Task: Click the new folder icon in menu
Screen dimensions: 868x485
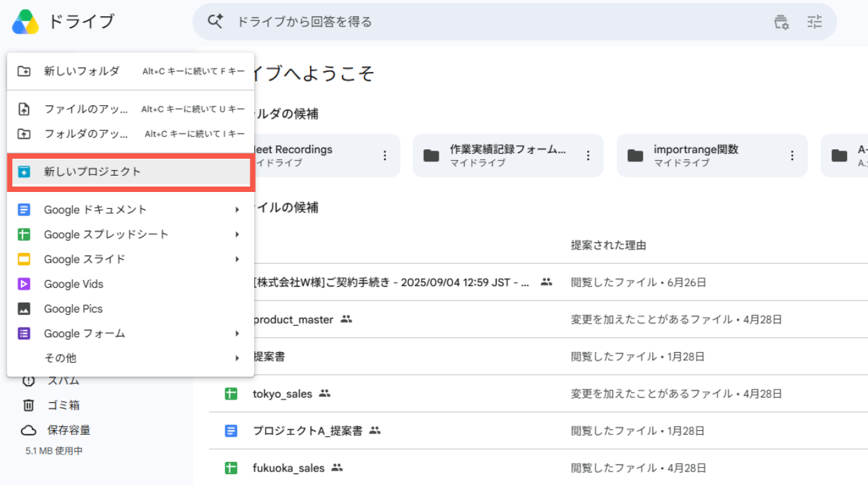Action: tap(24, 71)
